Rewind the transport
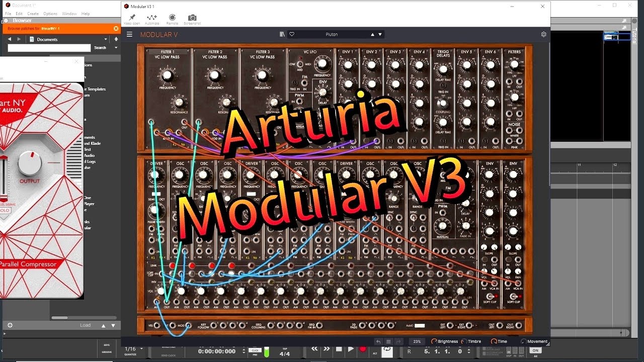 314,349
